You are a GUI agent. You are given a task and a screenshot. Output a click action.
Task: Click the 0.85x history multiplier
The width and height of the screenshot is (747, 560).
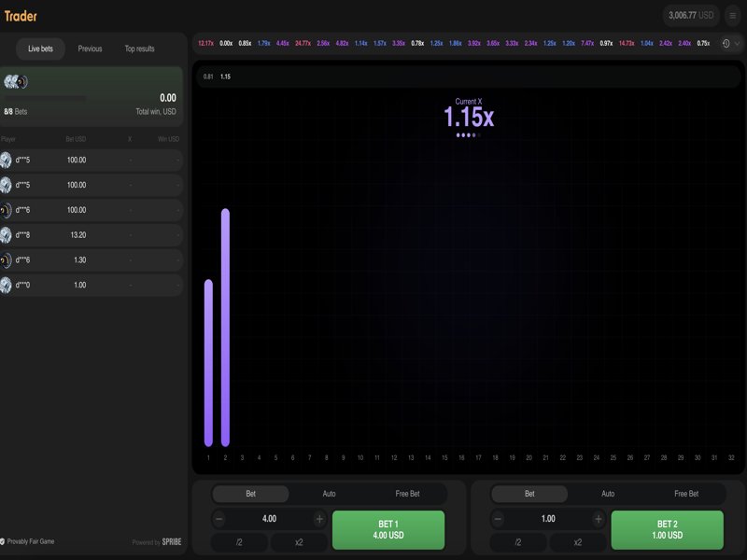pos(245,43)
